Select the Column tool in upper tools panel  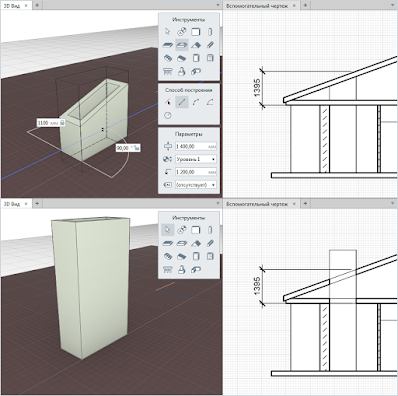point(210,32)
